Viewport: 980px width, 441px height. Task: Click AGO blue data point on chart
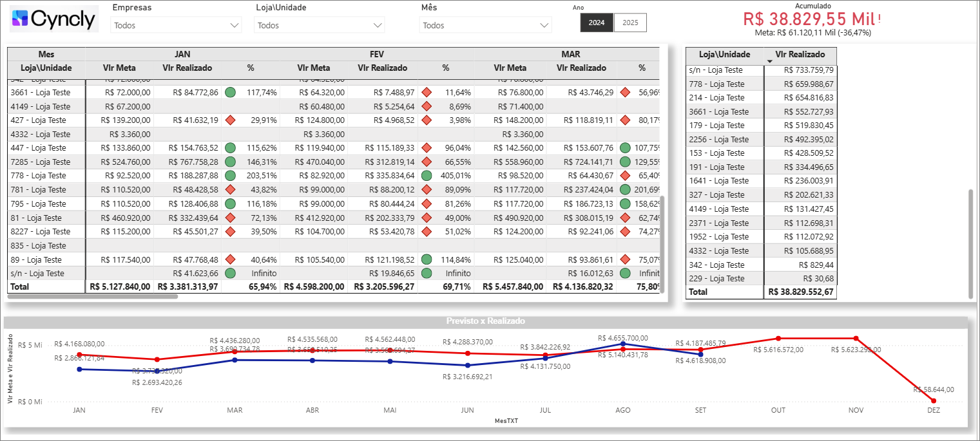[x=623, y=344]
